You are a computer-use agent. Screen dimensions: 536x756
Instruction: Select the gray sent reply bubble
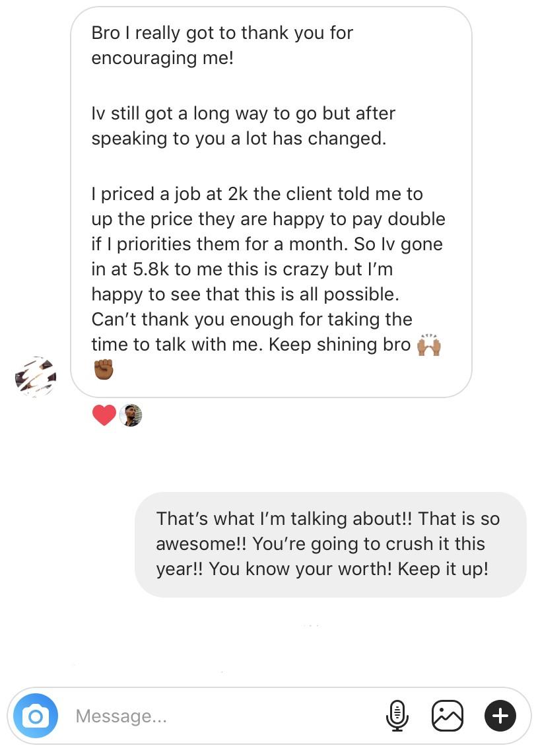tap(330, 544)
